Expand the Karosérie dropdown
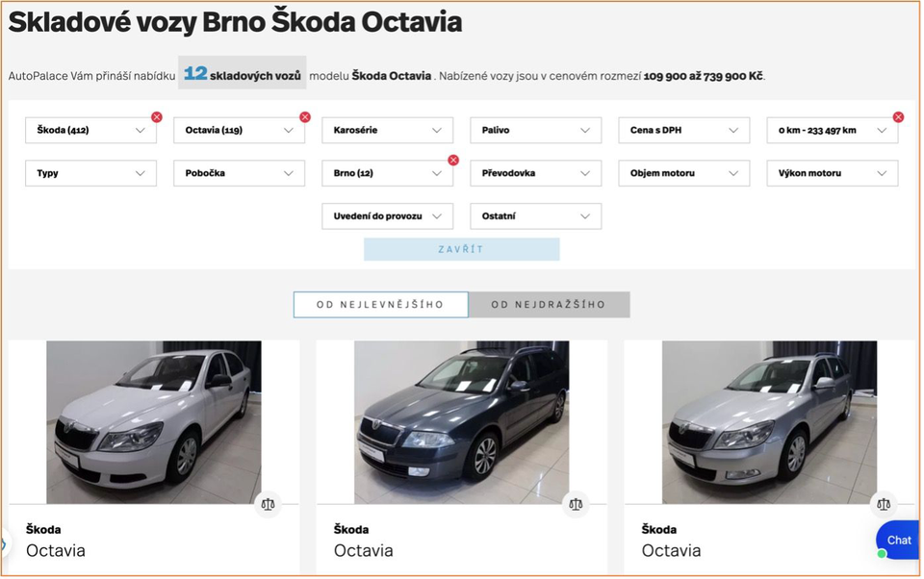The height and width of the screenshot is (579, 924). (x=387, y=131)
